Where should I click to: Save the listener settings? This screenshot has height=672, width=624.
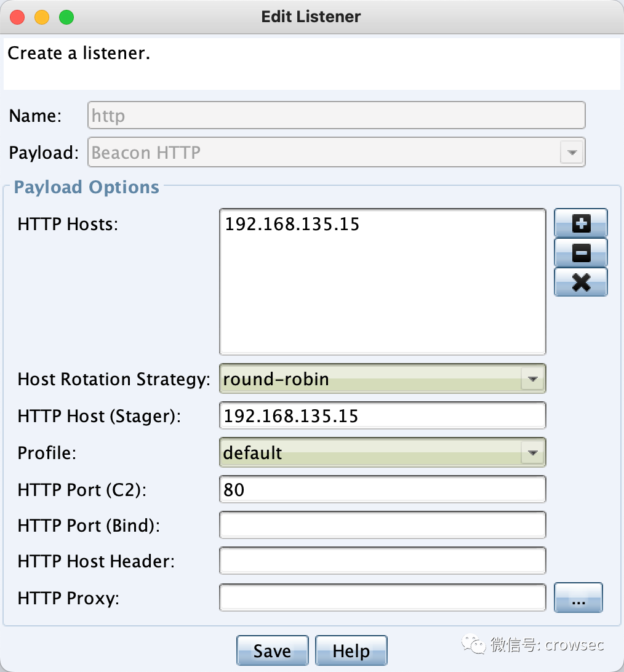coord(272,650)
